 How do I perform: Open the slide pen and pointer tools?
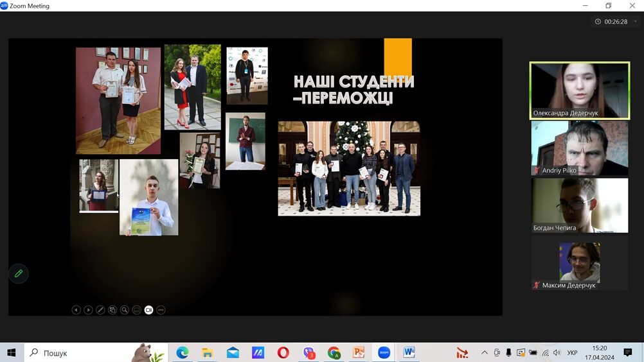(x=100, y=310)
